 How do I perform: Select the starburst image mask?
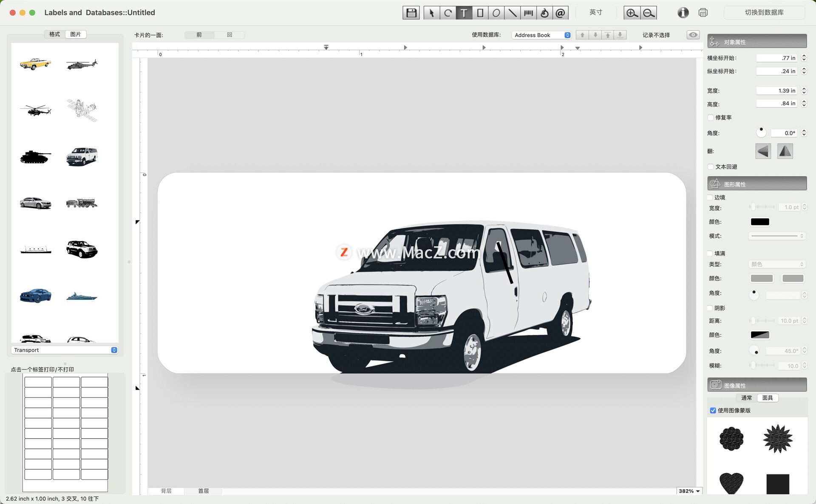[x=778, y=439]
